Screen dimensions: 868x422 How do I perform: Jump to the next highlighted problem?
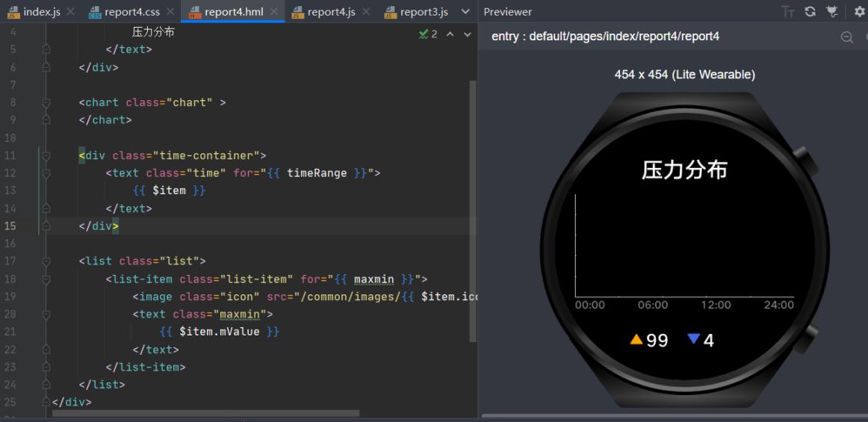click(468, 34)
